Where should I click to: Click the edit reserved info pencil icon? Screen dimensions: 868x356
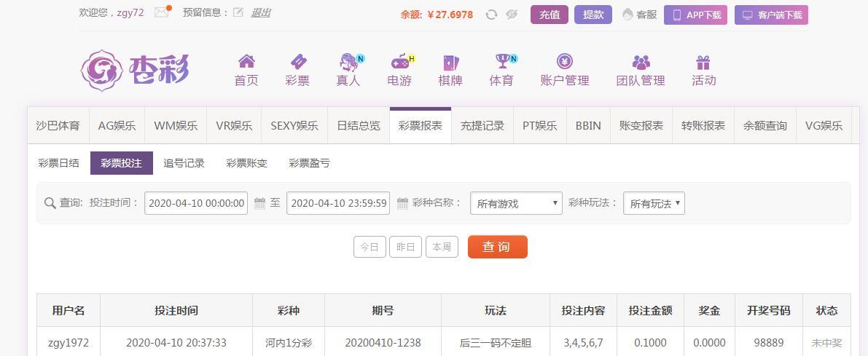(x=238, y=12)
